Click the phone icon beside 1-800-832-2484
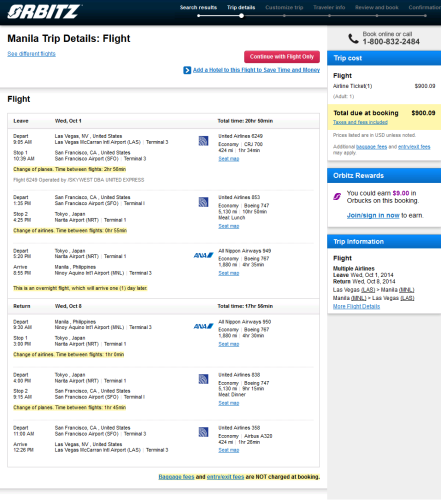 coord(353,39)
